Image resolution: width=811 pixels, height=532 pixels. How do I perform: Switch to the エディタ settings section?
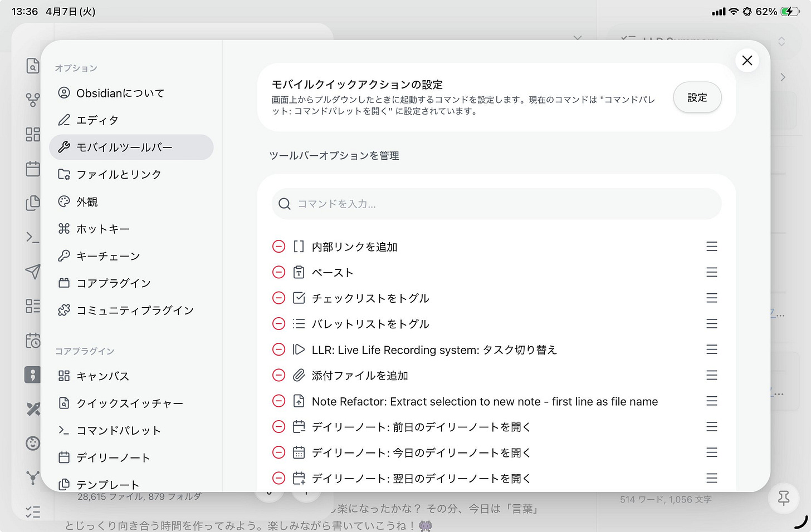[101, 120]
